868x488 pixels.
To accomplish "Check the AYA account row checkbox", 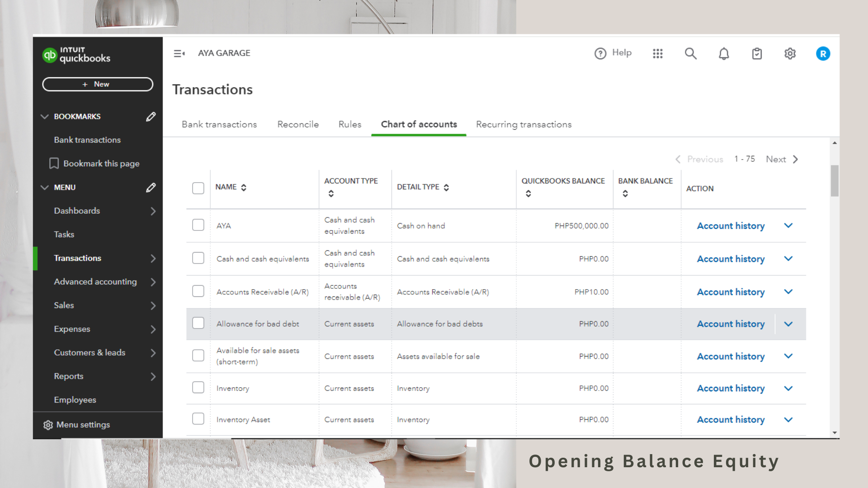I will [x=198, y=225].
